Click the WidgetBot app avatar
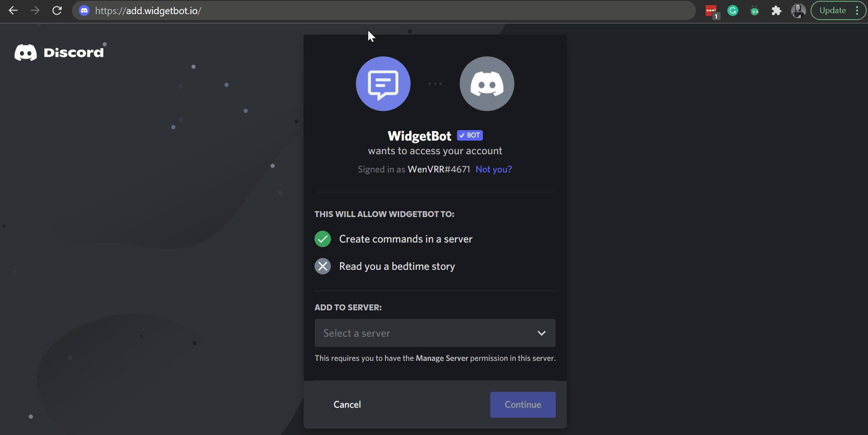The width and height of the screenshot is (868, 435). [383, 84]
